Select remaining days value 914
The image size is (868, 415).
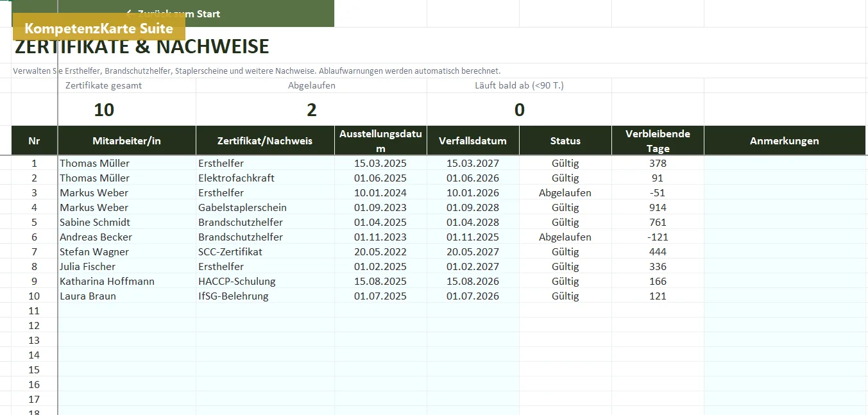(658, 207)
